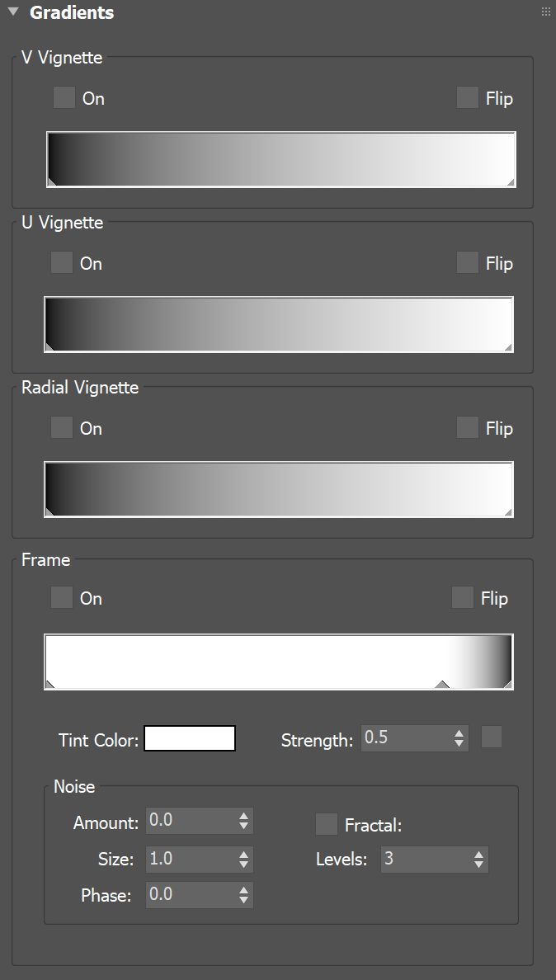
Task: Click the panel grip dots icon
Action: click(544, 11)
